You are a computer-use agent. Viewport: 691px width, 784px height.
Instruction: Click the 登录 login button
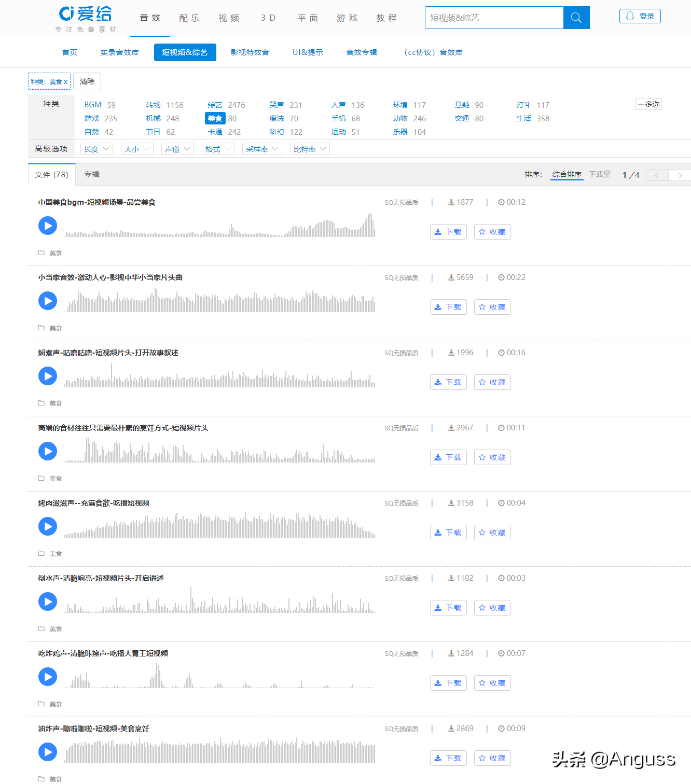(x=640, y=16)
